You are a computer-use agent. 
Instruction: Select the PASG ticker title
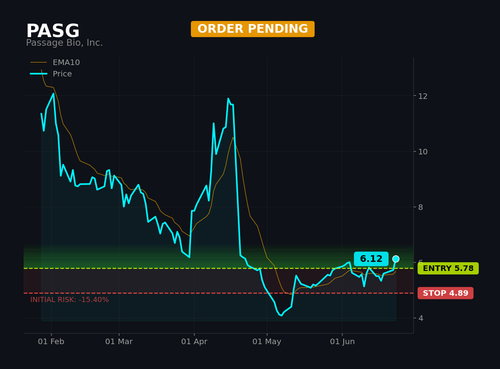[x=53, y=31]
